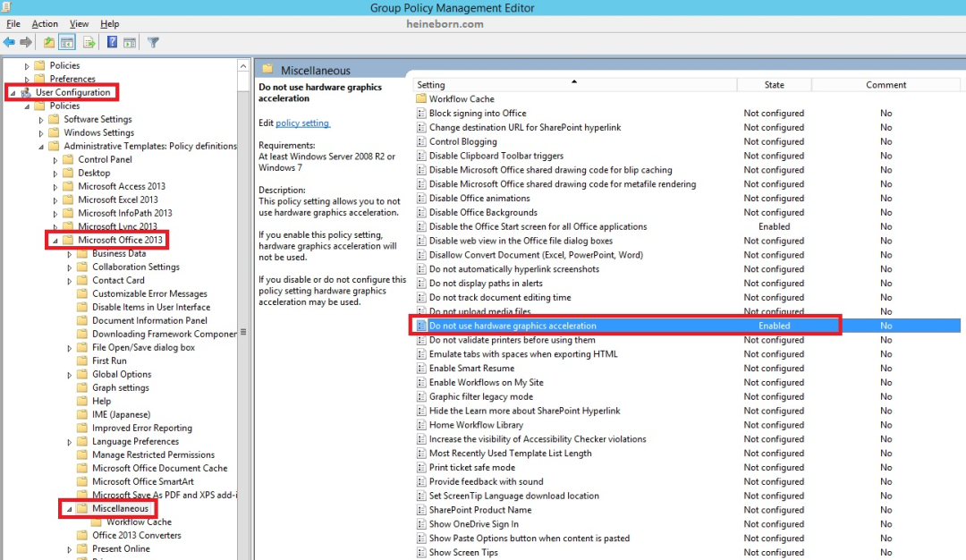Click the Up One Level folder icon
This screenshot has width=966, height=560.
pos(48,43)
